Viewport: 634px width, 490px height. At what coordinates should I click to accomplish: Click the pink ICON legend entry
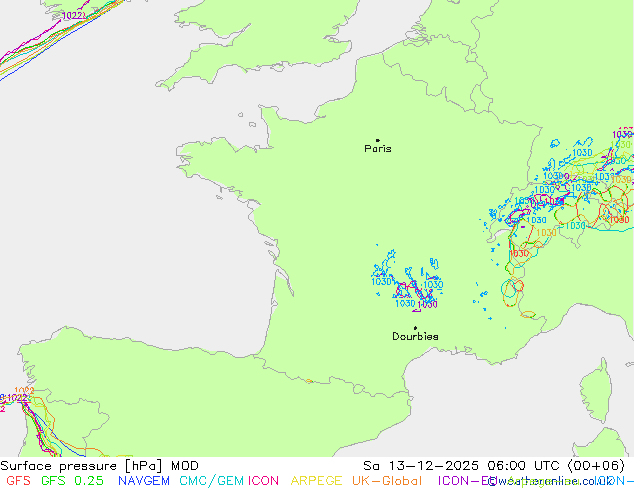(x=263, y=481)
